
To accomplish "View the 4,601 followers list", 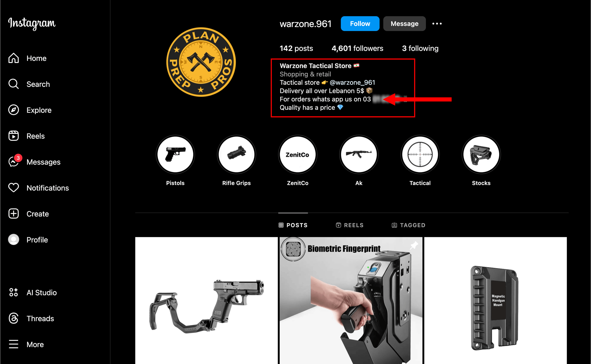I will 357,48.
